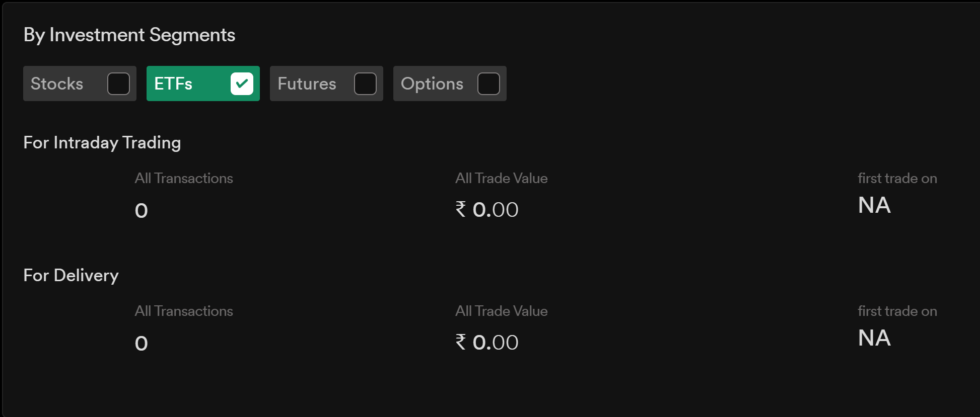Screen dimensions: 980x417
Task: Click the For Delivery section heading
Action: tap(71, 276)
